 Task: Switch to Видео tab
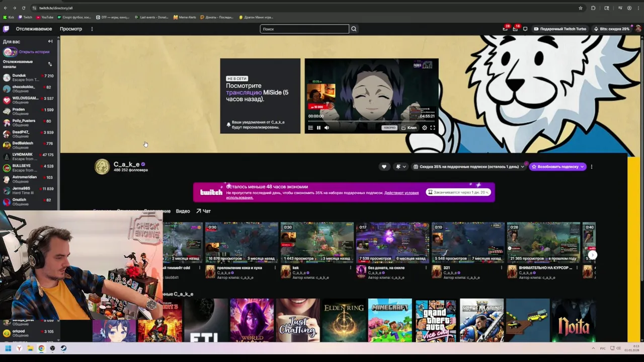183,211
